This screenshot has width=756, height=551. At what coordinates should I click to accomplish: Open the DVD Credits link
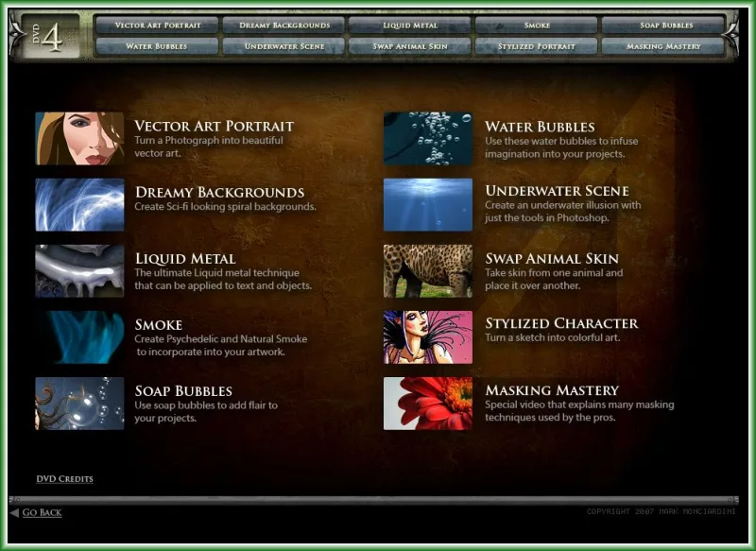pos(64,478)
